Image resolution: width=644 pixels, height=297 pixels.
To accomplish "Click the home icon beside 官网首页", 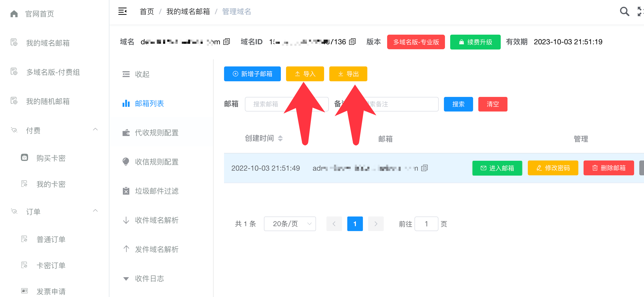I will (x=14, y=14).
